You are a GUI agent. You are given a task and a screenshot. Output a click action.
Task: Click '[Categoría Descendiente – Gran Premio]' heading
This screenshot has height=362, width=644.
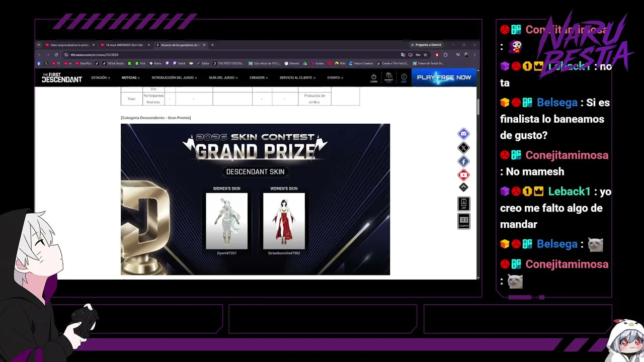click(155, 118)
